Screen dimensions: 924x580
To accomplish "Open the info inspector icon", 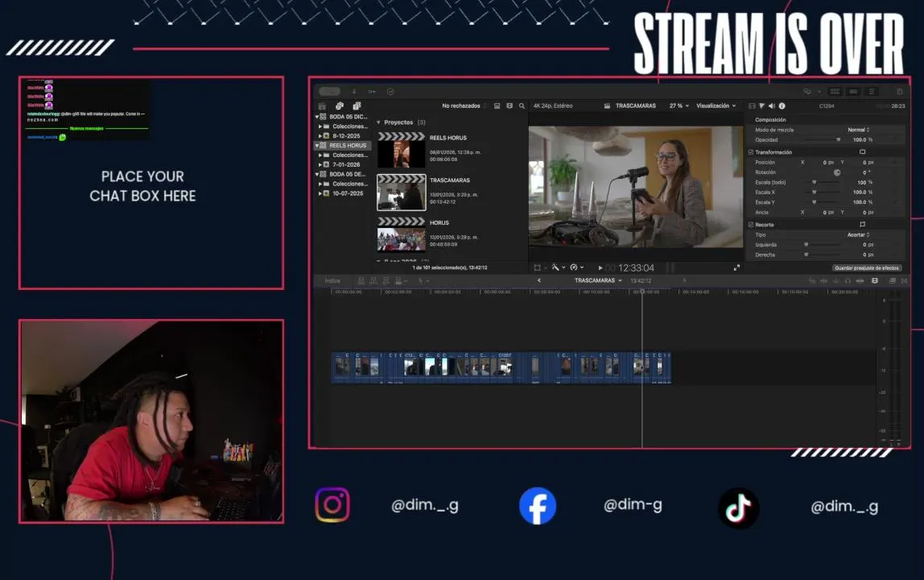I will click(782, 106).
